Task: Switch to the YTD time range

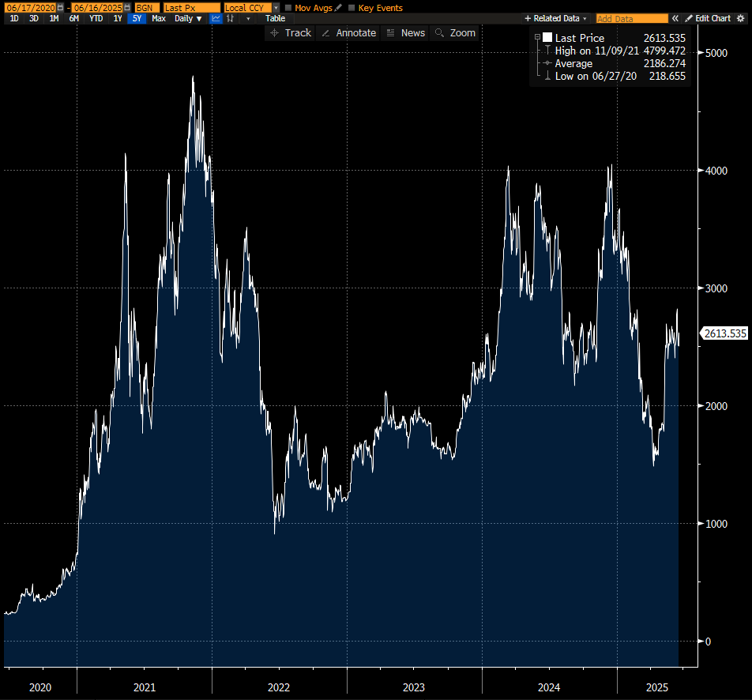Action: (x=96, y=18)
